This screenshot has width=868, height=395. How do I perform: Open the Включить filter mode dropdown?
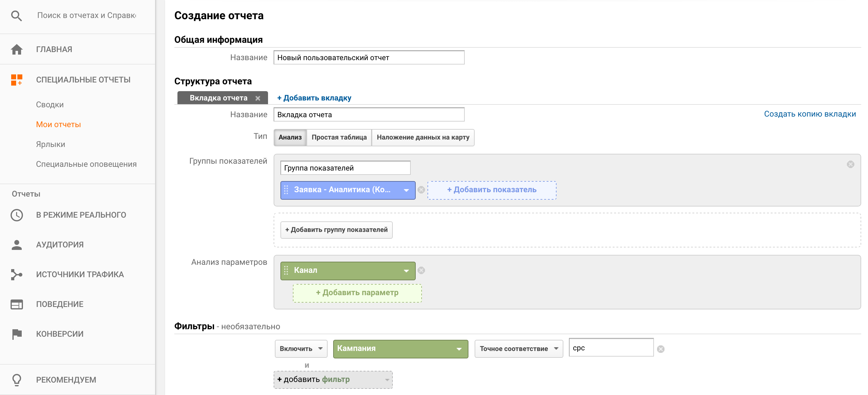tap(301, 349)
